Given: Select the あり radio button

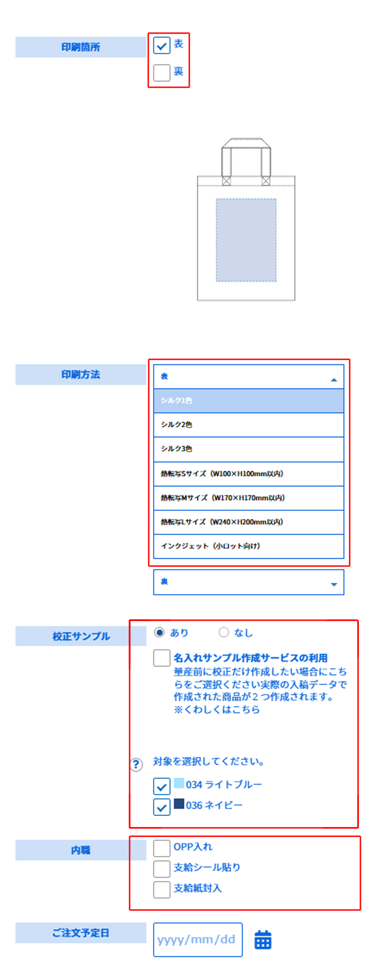Looking at the screenshot, I should 159,632.
